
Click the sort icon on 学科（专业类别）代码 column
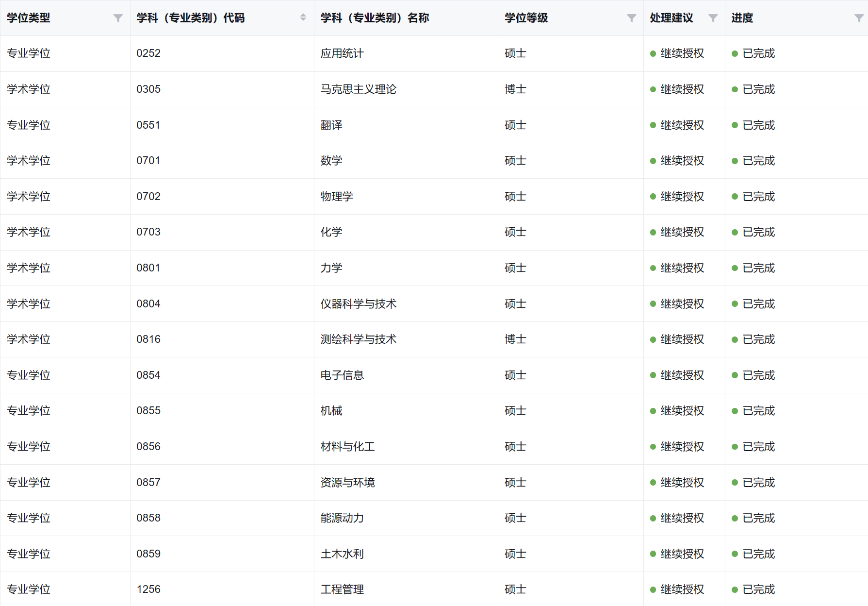[x=303, y=18]
